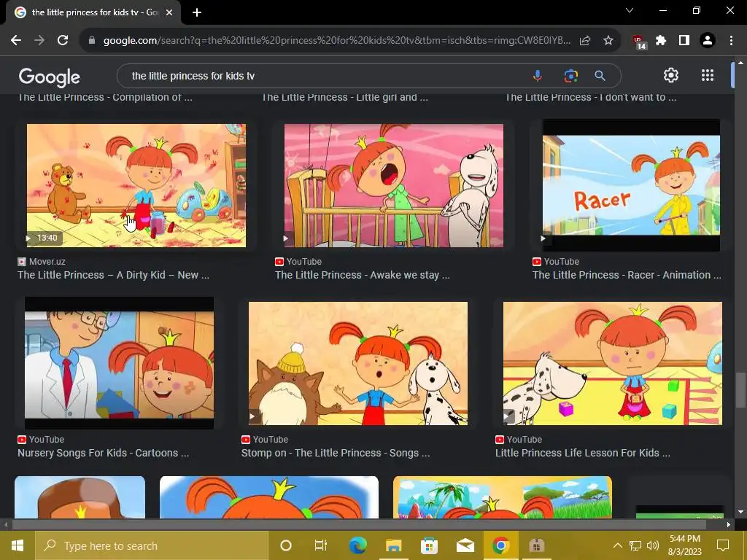This screenshot has height=560, width=747.
Task: Open the Life Lesson For Kids thumbnail
Action: pos(613,363)
